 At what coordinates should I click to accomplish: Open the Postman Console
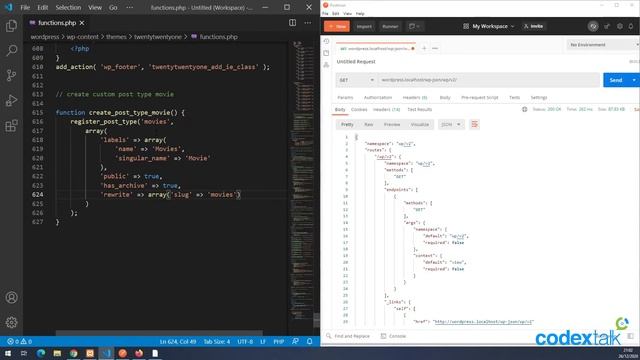coord(393,336)
